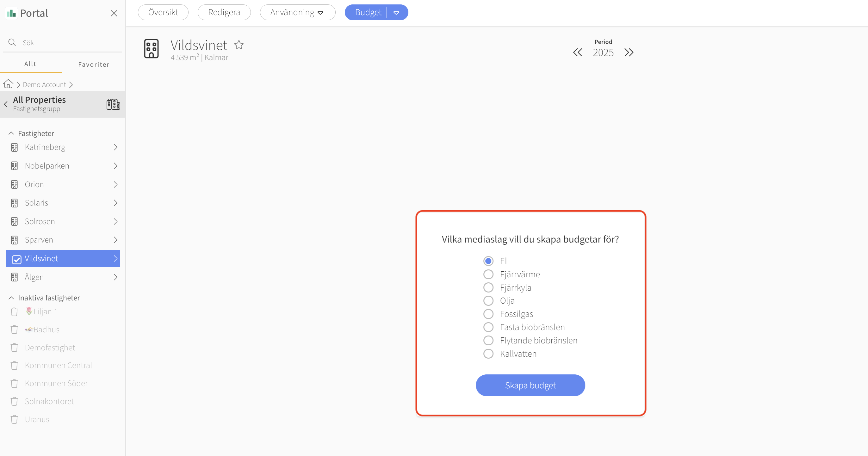Click the home icon in breadcrumb
868x456 pixels.
coord(9,84)
